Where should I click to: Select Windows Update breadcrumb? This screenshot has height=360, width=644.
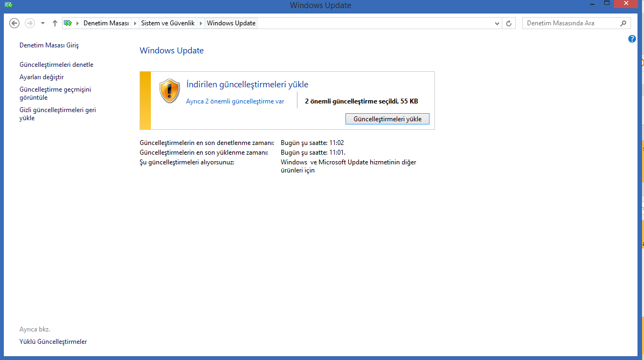(x=231, y=23)
